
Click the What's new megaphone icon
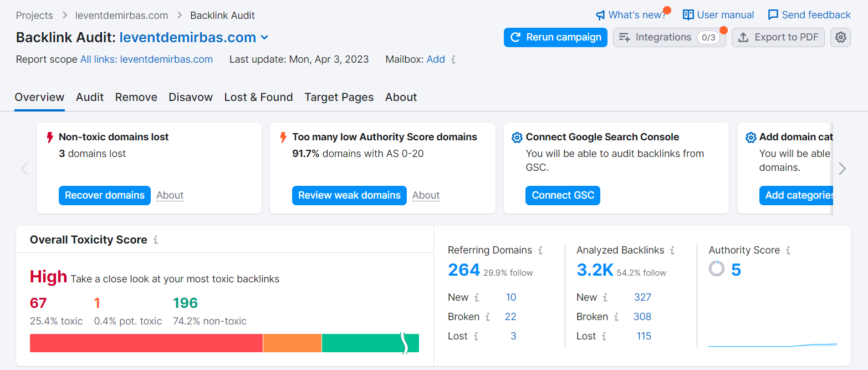[x=600, y=15]
